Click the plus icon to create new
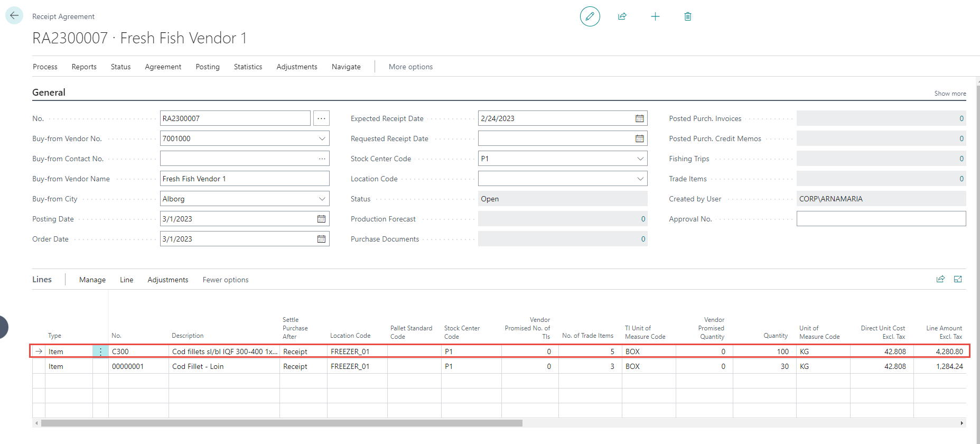The image size is (980, 444). click(655, 16)
